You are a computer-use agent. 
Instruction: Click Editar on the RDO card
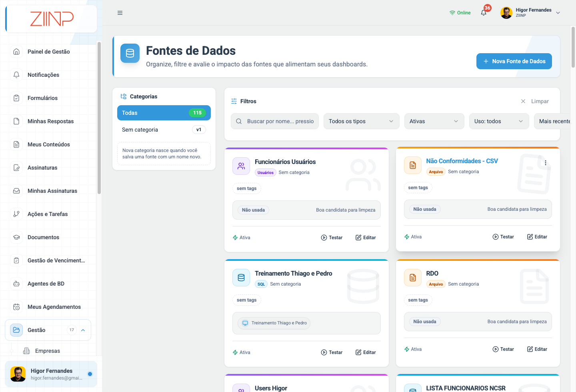tap(537, 349)
